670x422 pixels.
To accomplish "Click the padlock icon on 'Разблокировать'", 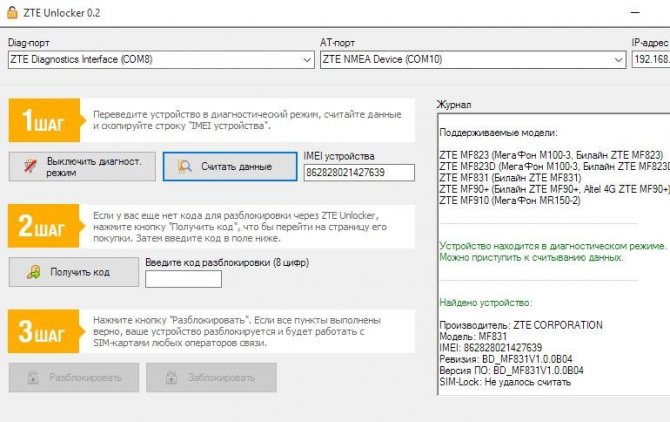I will (x=33, y=377).
